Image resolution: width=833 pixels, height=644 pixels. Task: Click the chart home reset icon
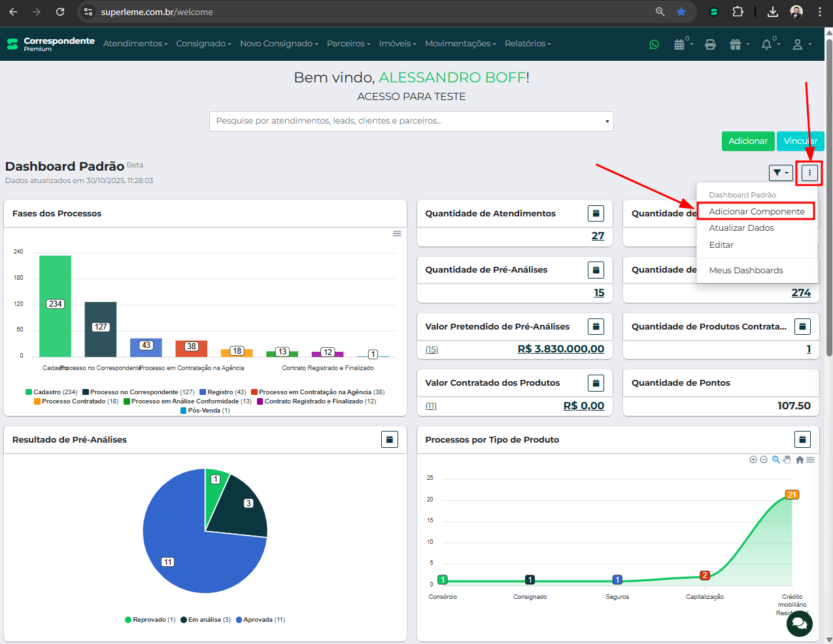click(799, 460)
